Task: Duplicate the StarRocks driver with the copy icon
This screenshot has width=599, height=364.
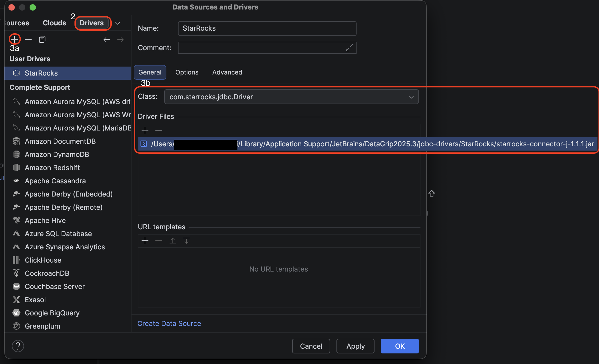Action: click(42, 39)
